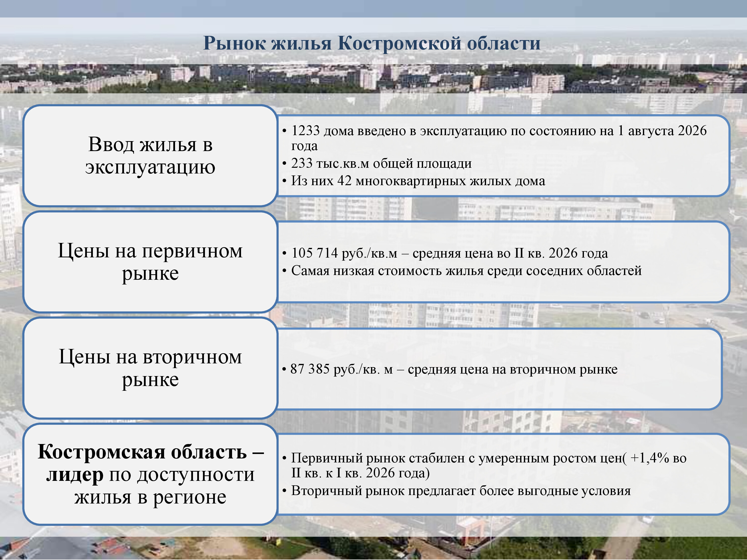
Task: Select the 'Цены на первичном рынке' box
Action: 150,262
